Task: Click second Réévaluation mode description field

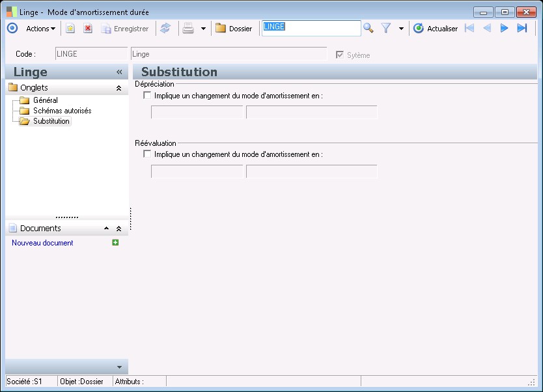Action: 312,171
